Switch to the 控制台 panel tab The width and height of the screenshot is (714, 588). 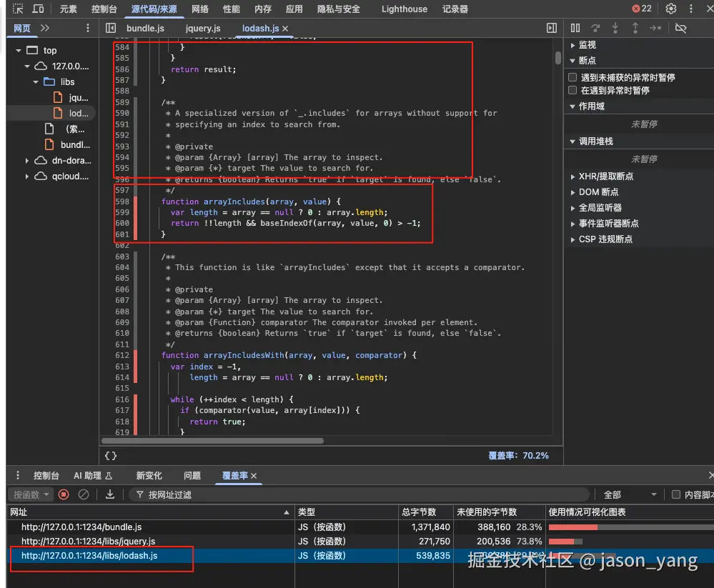point(104,9)
